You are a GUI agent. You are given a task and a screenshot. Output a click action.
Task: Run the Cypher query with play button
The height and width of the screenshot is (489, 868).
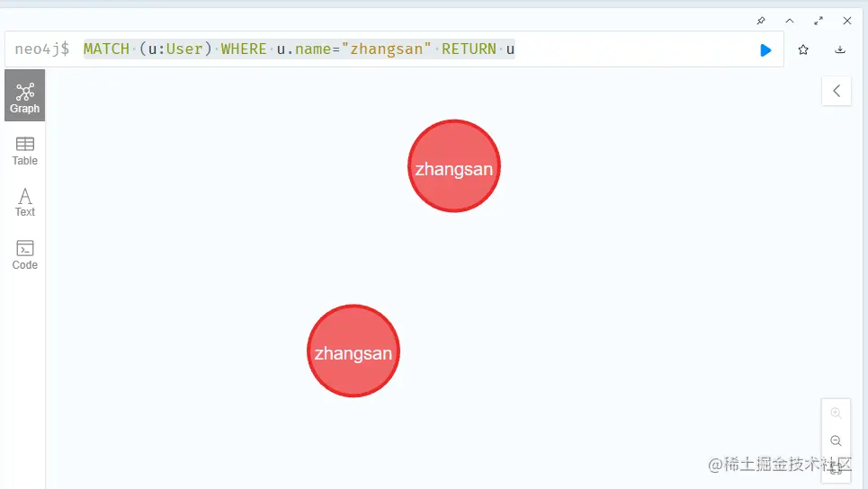[765, 50]
